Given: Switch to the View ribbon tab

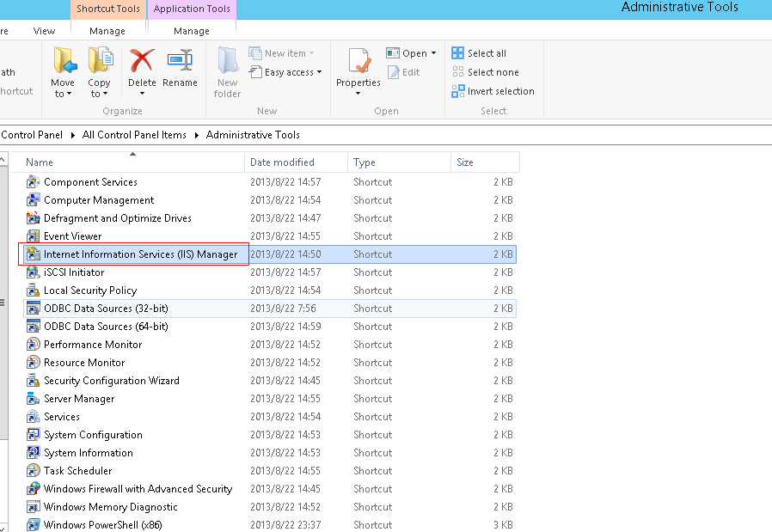Looking at the screenshot, I should tap(44, 31).
